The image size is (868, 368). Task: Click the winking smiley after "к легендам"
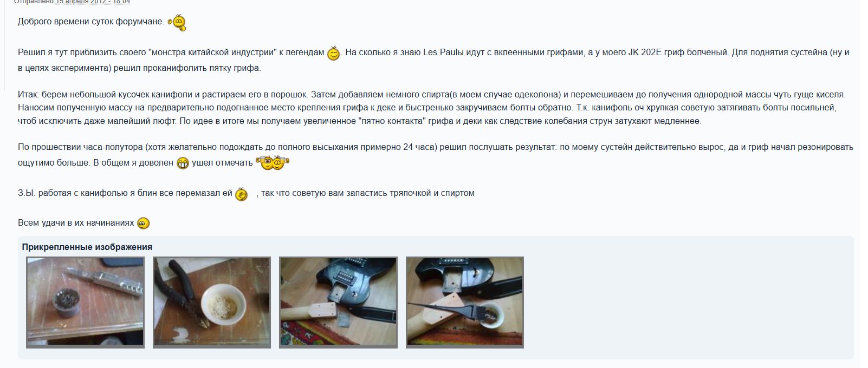(x=333, y=53)
